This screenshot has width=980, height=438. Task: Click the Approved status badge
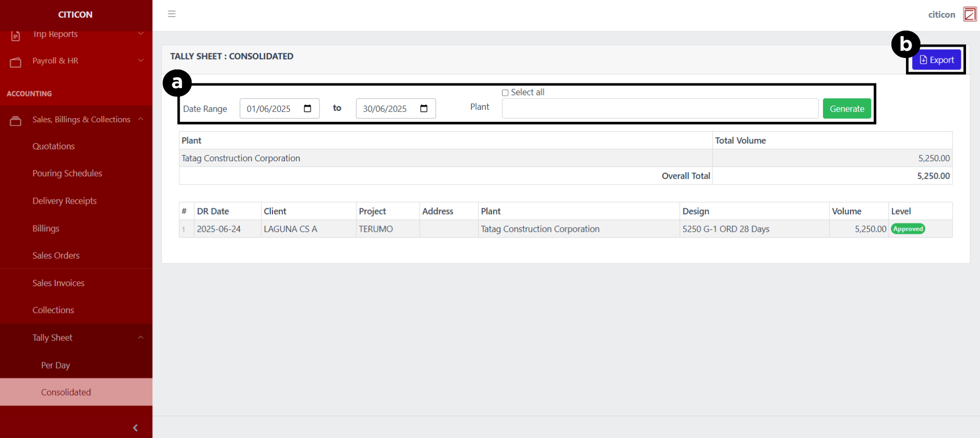point(907,229)
